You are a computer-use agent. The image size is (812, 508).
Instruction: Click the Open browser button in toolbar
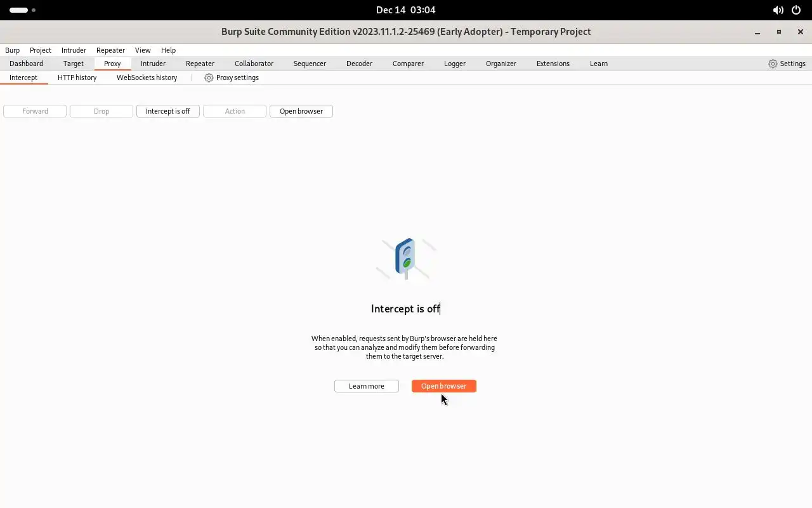point(301,111)
